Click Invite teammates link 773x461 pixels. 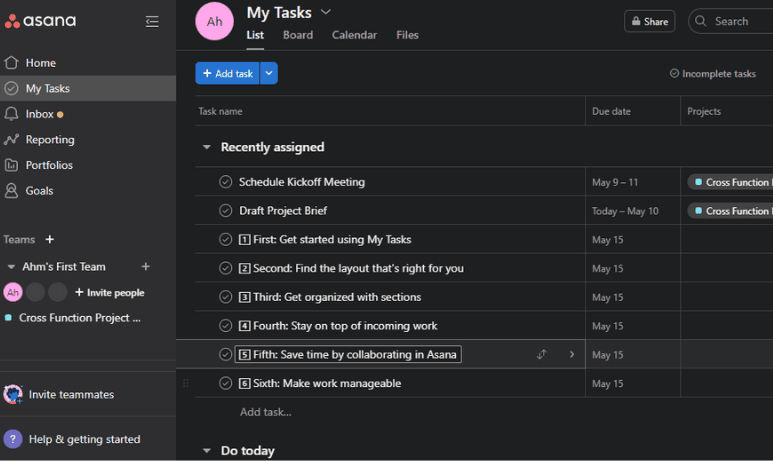click(71, 394)
